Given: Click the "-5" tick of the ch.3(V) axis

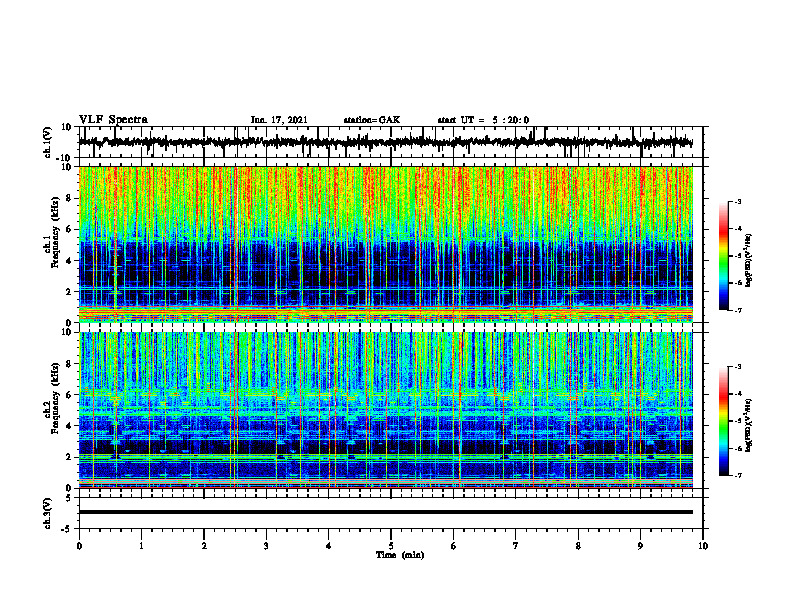Looking at the screenshot, I should 68,529.
